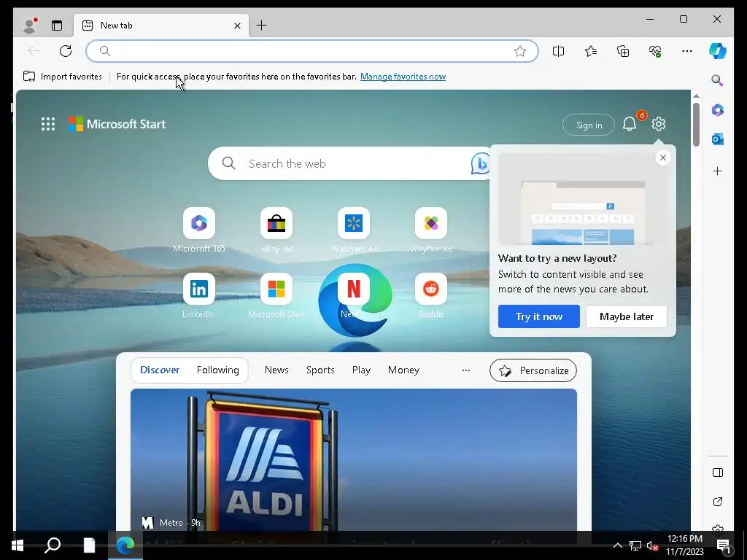This screenshot has width=747, height=560.
Task: Show hidden system tray icons
Action: (x=617, y=545)
